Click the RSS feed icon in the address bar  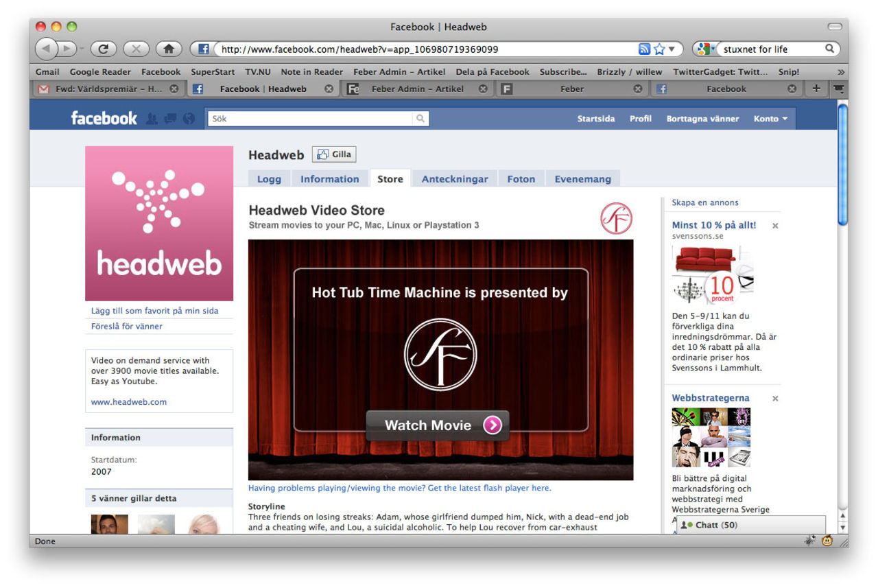(x=643, y=49)
